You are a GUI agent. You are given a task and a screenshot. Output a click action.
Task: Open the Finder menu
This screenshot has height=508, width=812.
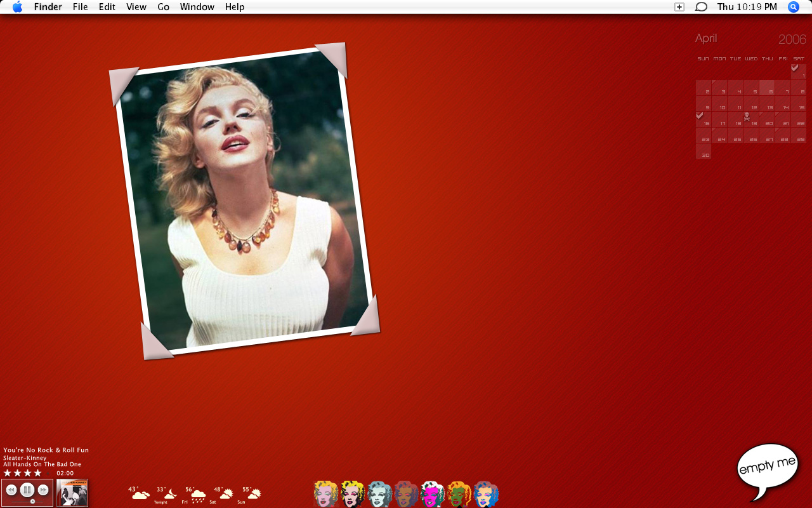click(48, 7)
